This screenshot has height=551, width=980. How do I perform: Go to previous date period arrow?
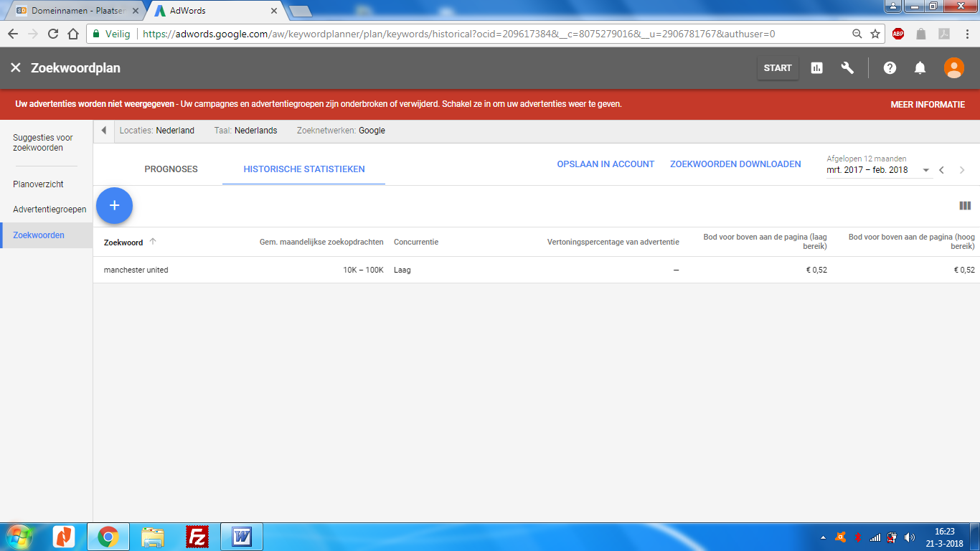(941, 170)
